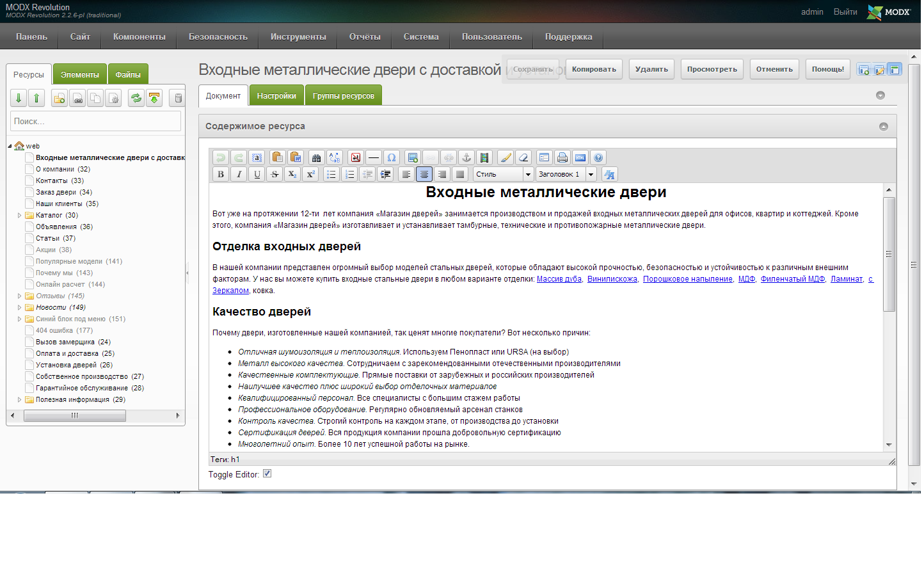
Task: Toggle superscript formatting
Action: tap(310, 174)
